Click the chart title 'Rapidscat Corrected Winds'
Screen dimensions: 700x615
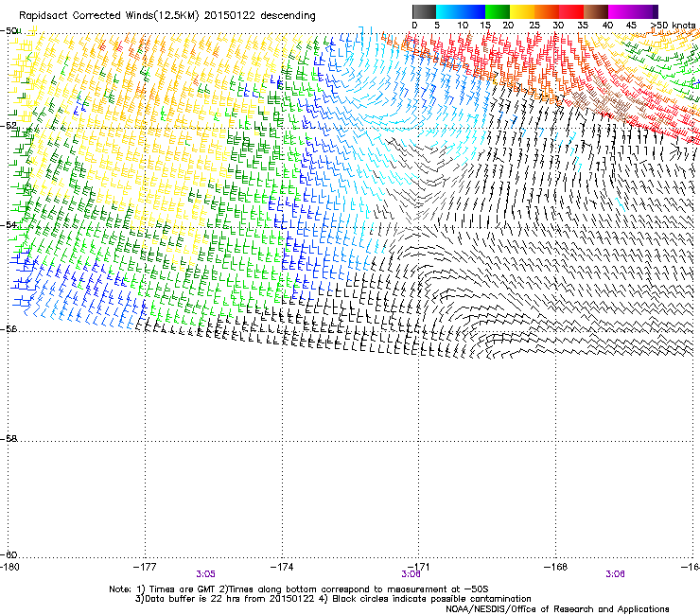pos(86,16)
